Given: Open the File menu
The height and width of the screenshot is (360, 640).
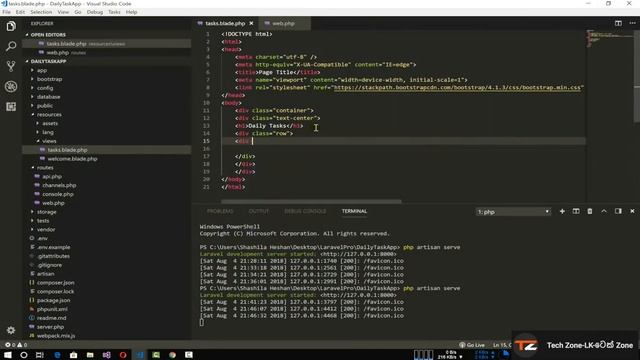Looking at the screenshot, I should coord(7,12).
